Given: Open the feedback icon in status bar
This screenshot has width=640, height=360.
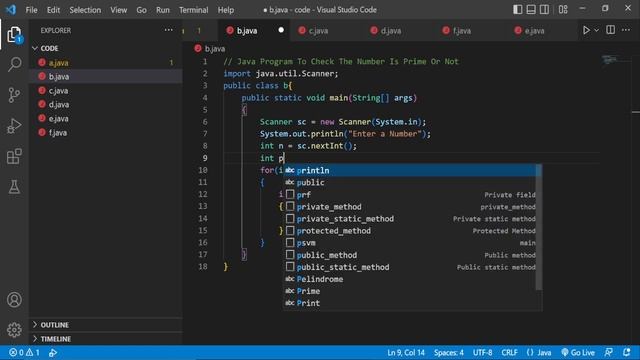Looking at the screenshot, I should pos(609,352).
